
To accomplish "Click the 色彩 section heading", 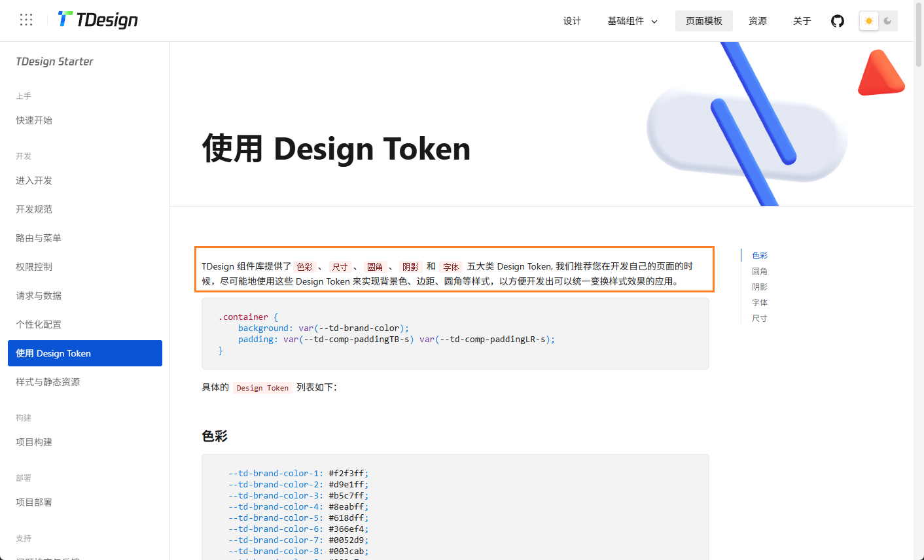I will coord(215,436).
